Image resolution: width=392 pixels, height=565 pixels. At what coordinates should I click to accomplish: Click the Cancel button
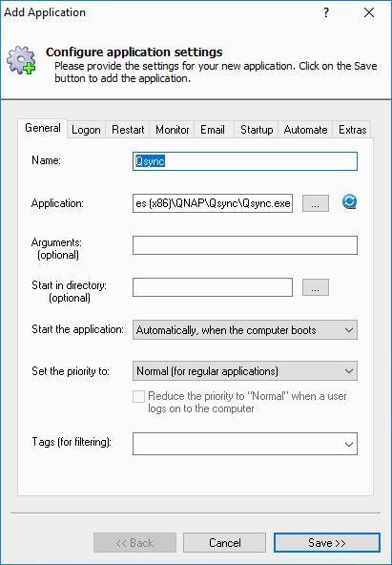point(225,543)
